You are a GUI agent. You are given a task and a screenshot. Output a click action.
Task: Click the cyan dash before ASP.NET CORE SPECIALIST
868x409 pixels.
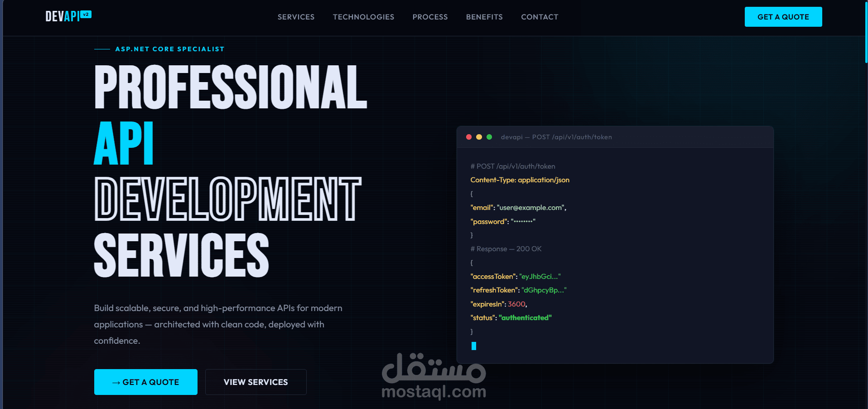click(x=102, y=49)
